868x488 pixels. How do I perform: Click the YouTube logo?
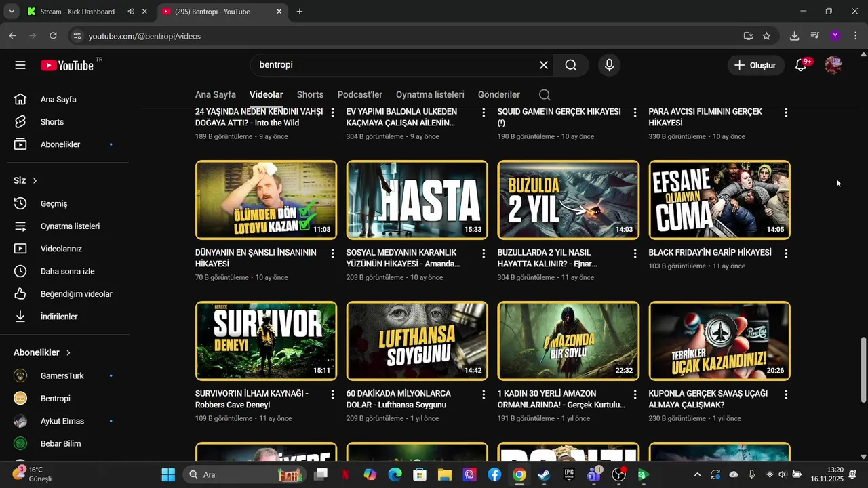pos(66,65)
